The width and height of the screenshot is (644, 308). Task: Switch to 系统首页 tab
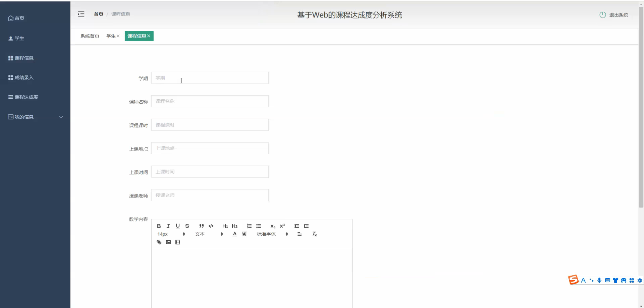click(x=90, y=36)
